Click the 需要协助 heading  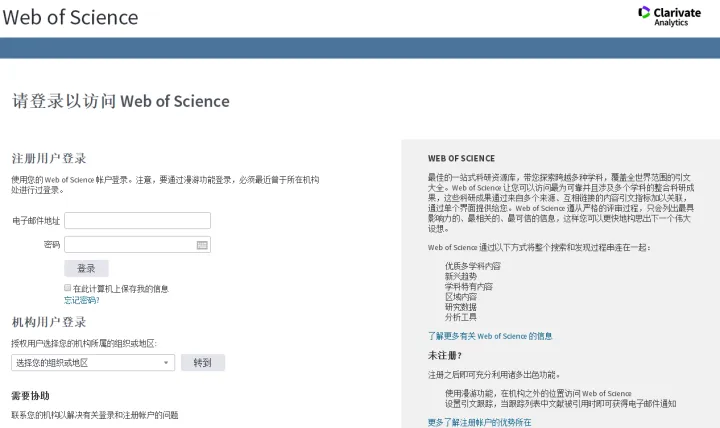click(x=30, y=396)
